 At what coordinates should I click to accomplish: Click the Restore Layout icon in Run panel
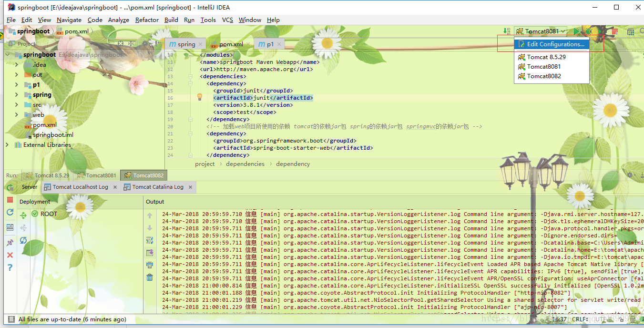click(x=10, y=227)
